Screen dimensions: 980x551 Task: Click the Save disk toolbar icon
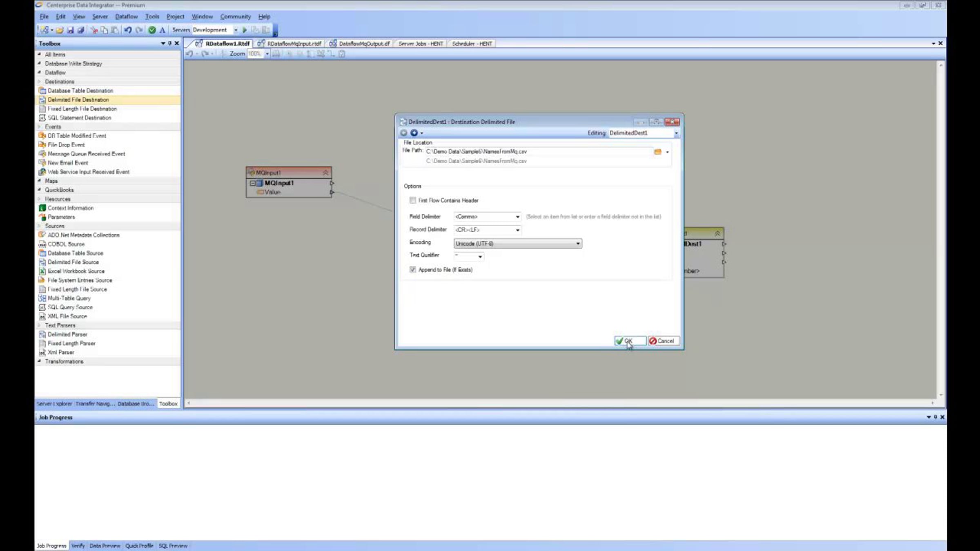pos(70,30)
